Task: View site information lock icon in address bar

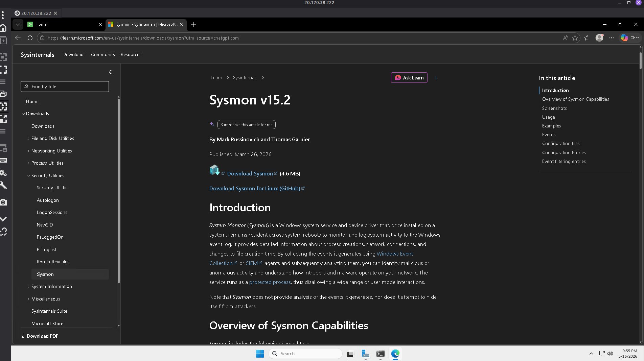Action: (42, 38)
